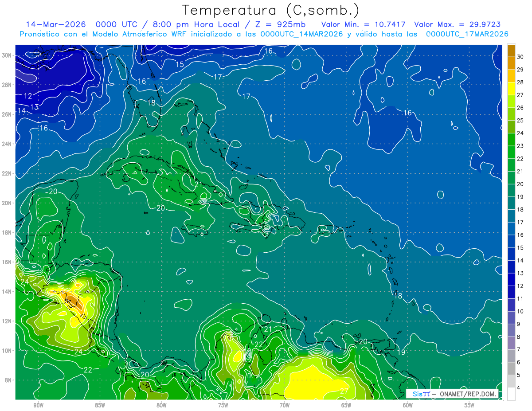Click the "12" contour label on the map
Screen dimensions: 532x411
pyautogui.click(x=28, y=96)
